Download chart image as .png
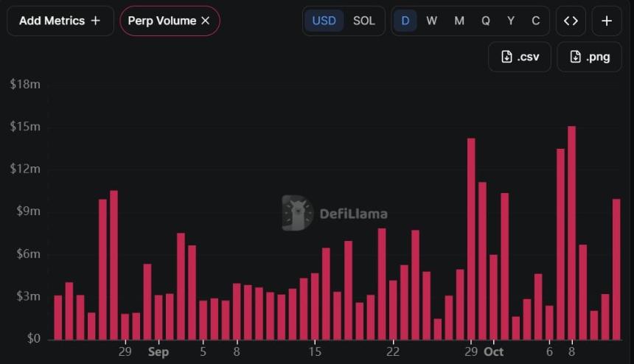The height and width of the screenshot is (364, 634). 590,57
